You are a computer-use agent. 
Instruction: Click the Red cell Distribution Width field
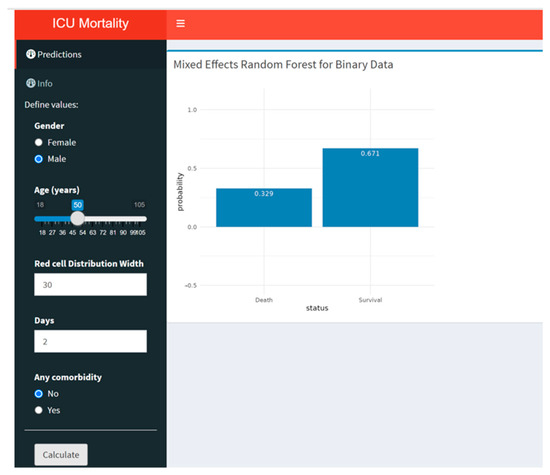[90, 285]
